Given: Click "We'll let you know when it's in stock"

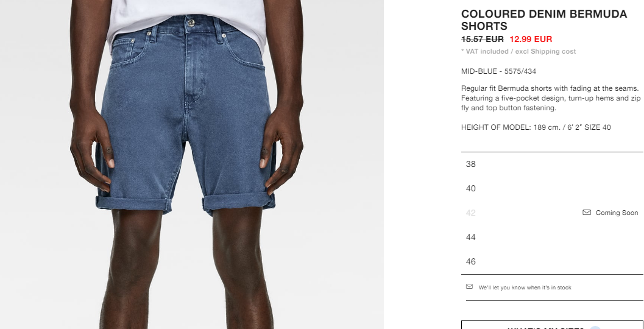Looking at the screenshot, I should click(x=525, y=288).
